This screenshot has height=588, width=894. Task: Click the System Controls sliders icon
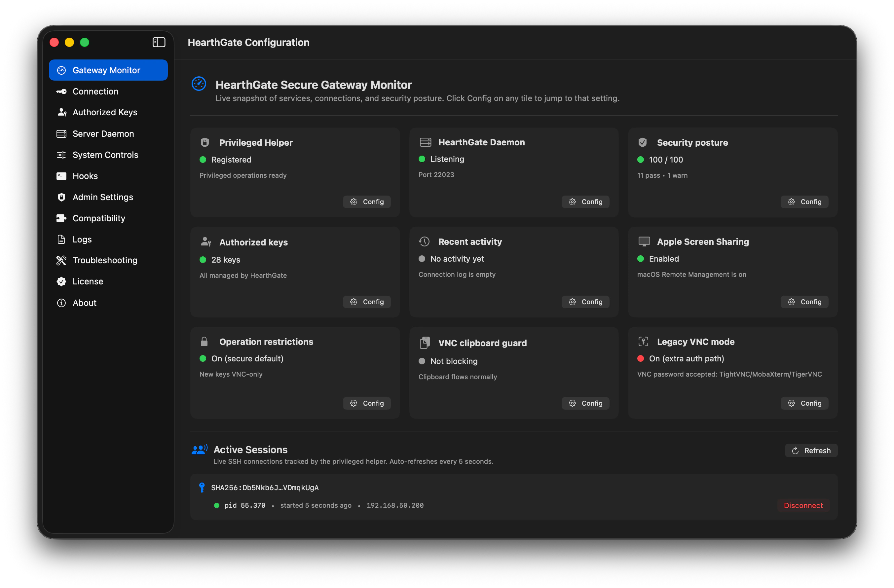(61, 155)
